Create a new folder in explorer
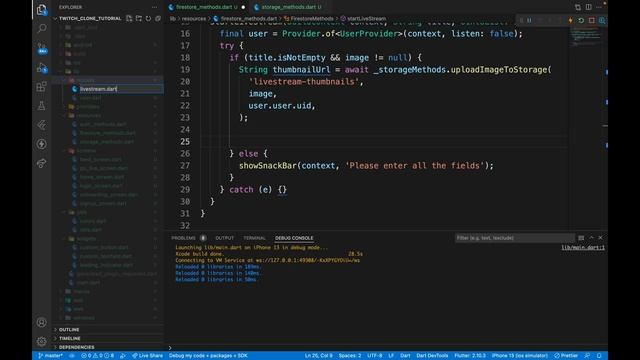 coord(139,18)
